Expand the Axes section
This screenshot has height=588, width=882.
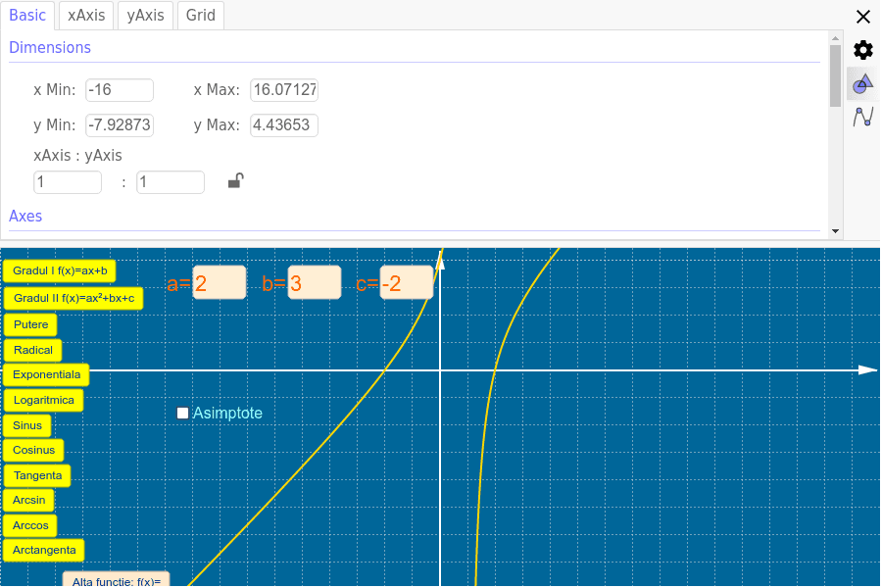(x=25, y=216)
